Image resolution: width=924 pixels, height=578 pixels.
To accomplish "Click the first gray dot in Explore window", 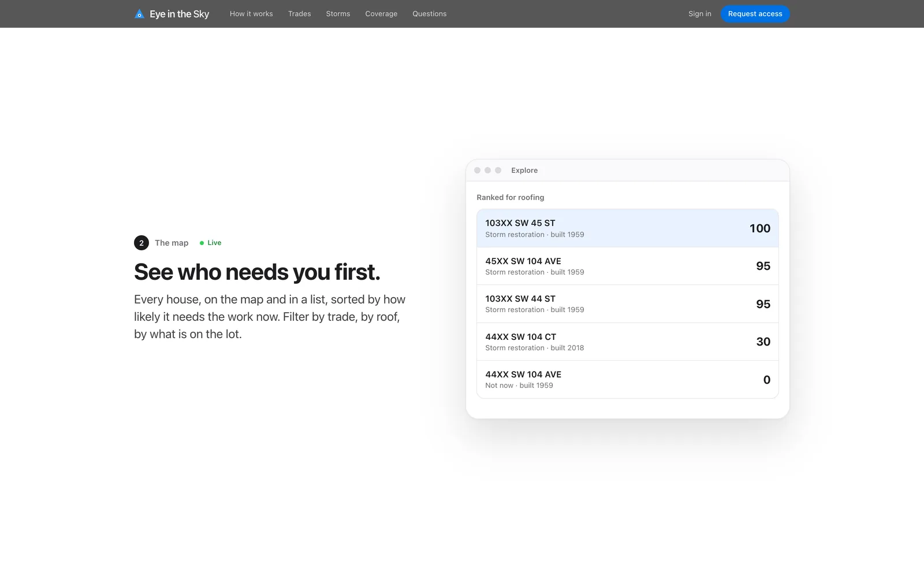I will click(477, 171).
